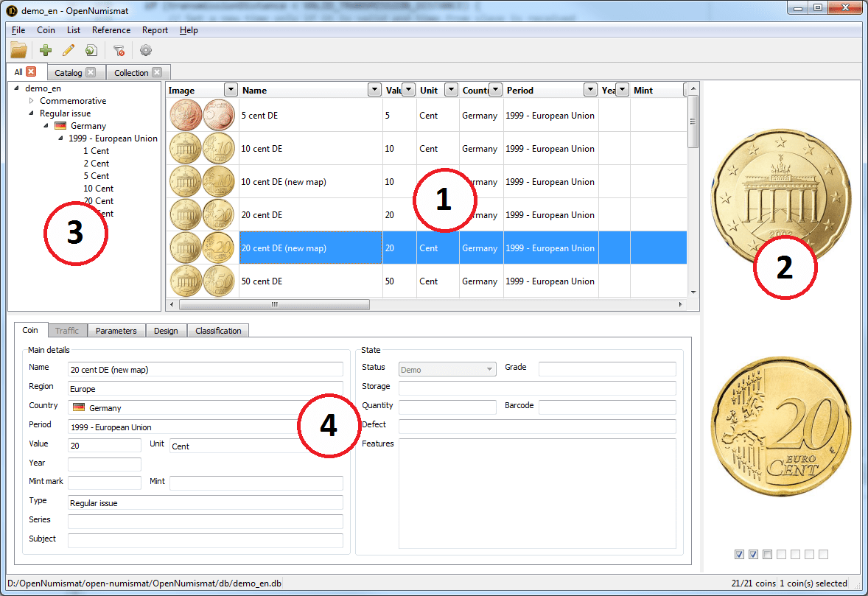Click the Name field in Main details
This screenshot has width=868, height=596.
pyautogui.click(x=206, y=369)
